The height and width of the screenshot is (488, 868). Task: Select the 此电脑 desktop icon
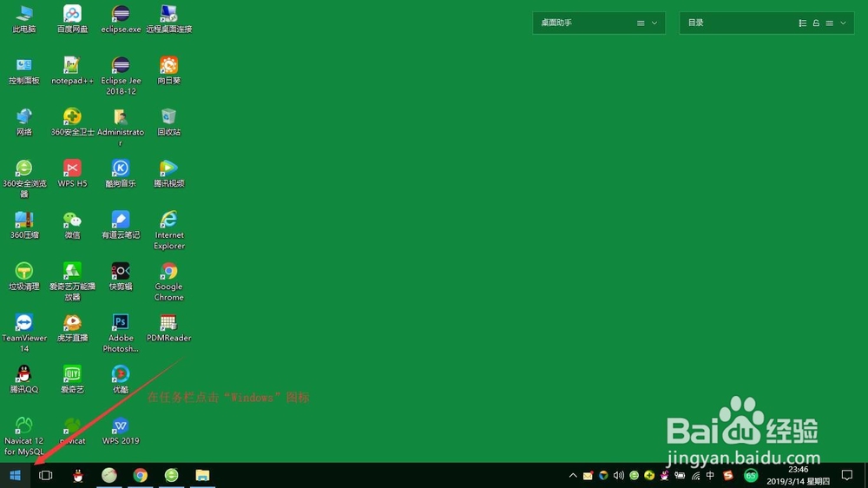23,19
